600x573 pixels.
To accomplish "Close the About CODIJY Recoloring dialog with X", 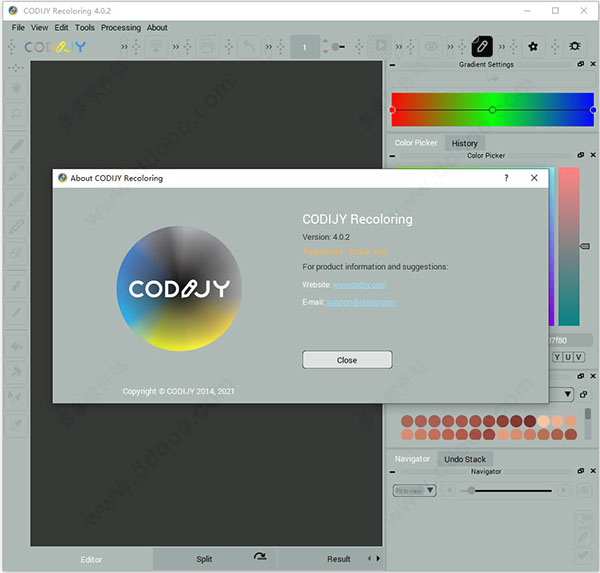I will click(x=534, y=178).
